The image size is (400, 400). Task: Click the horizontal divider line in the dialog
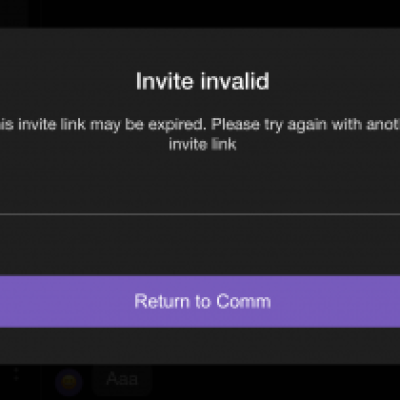[200, 214]
